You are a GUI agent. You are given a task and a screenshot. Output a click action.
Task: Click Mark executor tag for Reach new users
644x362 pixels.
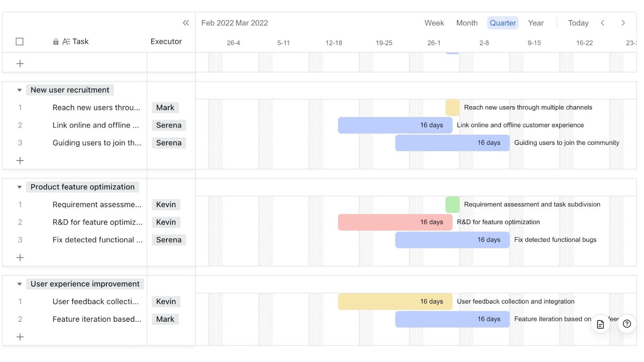coord(165,107)
